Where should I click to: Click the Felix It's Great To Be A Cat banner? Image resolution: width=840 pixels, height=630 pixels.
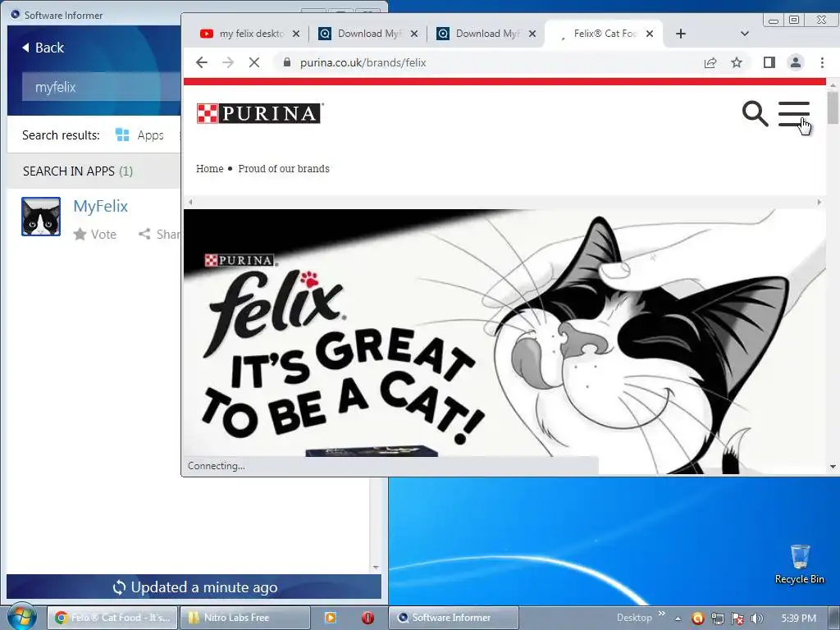[x=504, y=340]
